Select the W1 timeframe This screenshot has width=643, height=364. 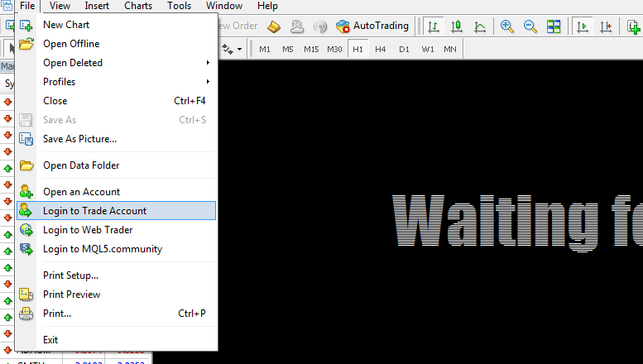click(x=427, y=49)
